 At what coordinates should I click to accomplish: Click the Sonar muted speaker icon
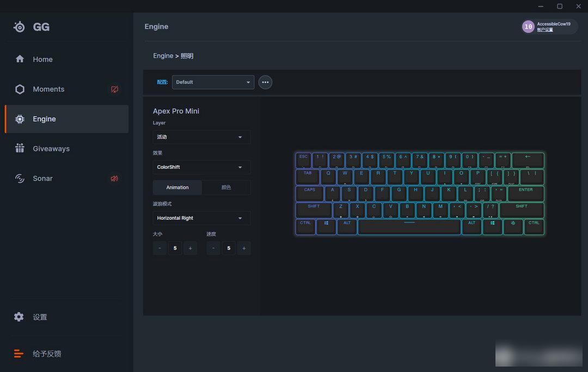pyautogui.click(x=114, y=179)
